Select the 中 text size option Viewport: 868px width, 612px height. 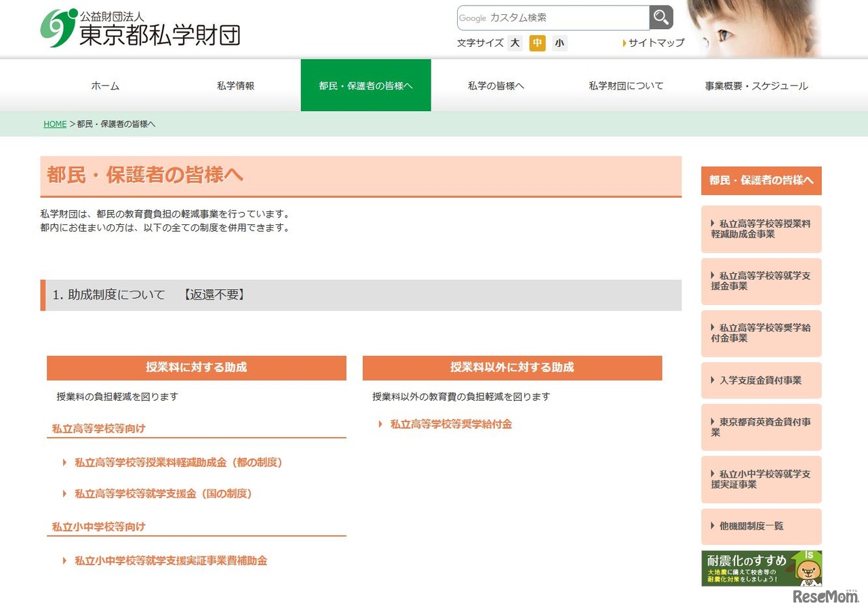536,43
